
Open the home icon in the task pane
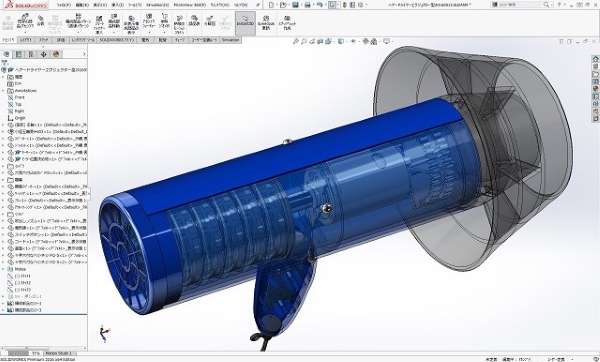(x=595, y=59)
